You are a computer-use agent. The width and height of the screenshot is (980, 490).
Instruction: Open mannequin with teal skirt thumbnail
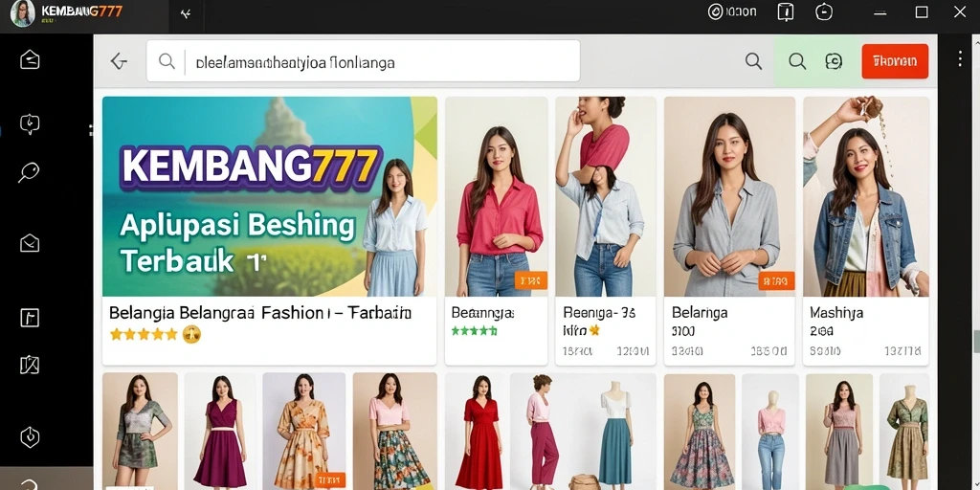tap(616, 432)
